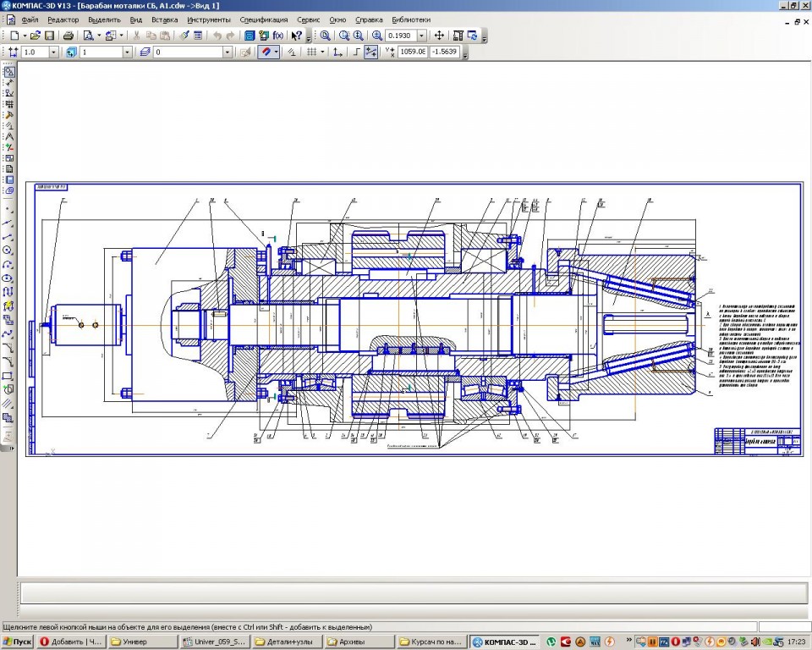Select the Arc tool in left panel
Image resolution: width=812 pixels, height=650 pixels.
coord(8,264)
